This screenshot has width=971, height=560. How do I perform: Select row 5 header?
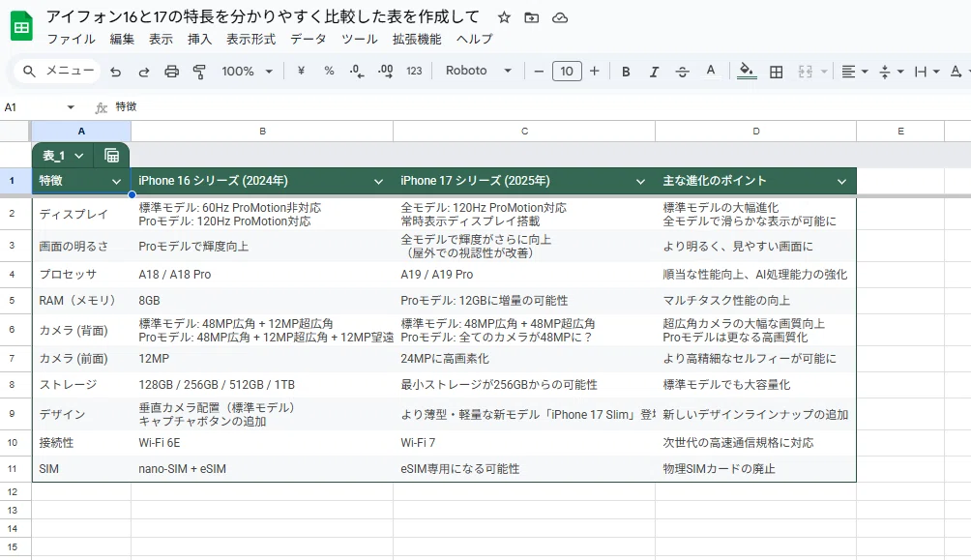click(x=12, y=301)
